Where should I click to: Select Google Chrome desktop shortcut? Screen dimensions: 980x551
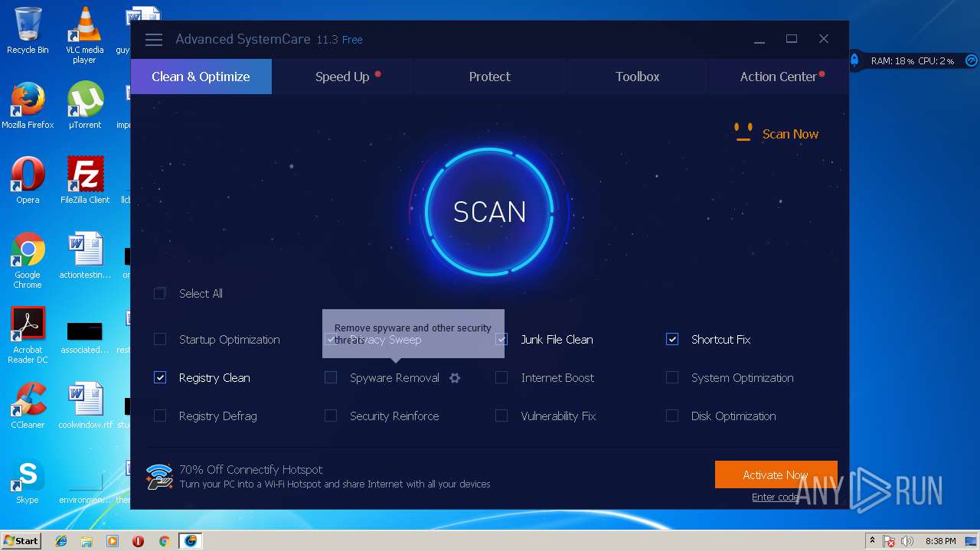coord(28,261)
